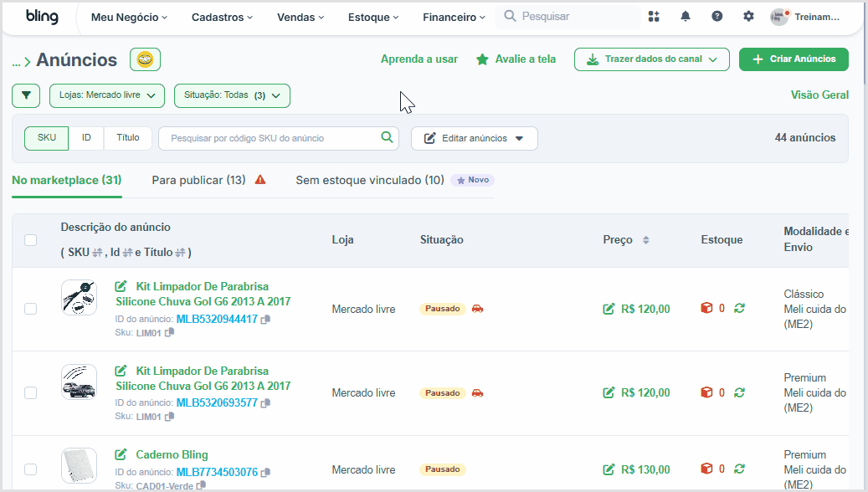This screenshot has height=492, width=868.
Task: Open the Treinam... user avatar
Action: click(x=779, y=18)
